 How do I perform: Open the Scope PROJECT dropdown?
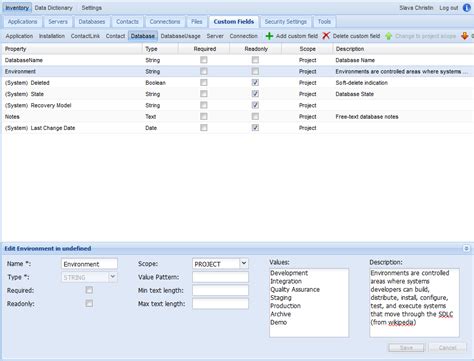[x=244, y=264]
